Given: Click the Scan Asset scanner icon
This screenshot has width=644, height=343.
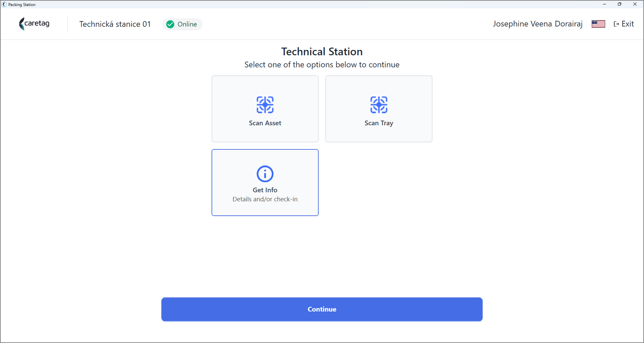Looking at the screenshot, I should [x=265, y=105].
